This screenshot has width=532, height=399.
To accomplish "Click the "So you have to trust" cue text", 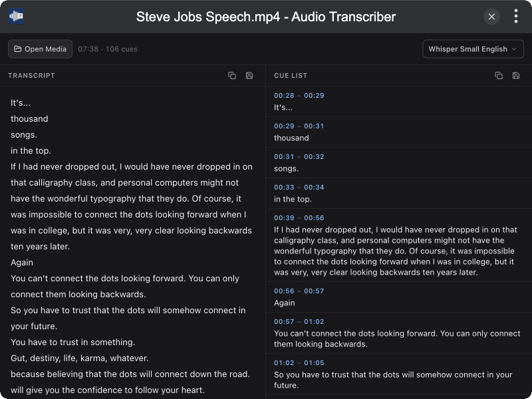I will pos(393,380).
